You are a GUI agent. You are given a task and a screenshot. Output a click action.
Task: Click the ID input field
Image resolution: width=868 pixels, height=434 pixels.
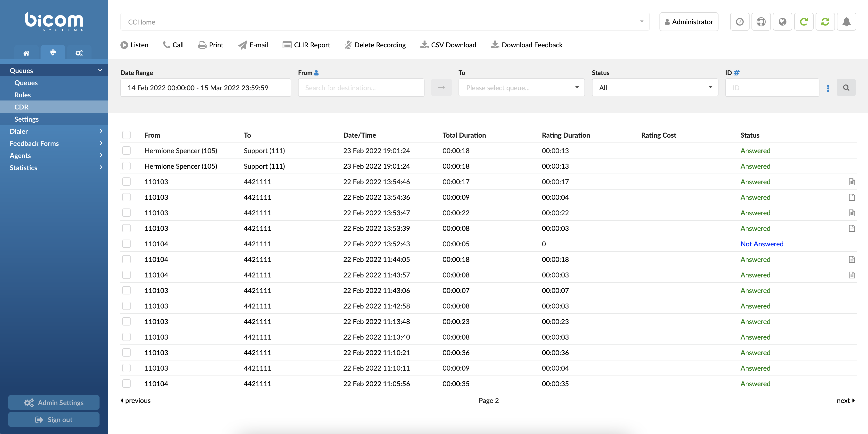click(x=772, y=88)
